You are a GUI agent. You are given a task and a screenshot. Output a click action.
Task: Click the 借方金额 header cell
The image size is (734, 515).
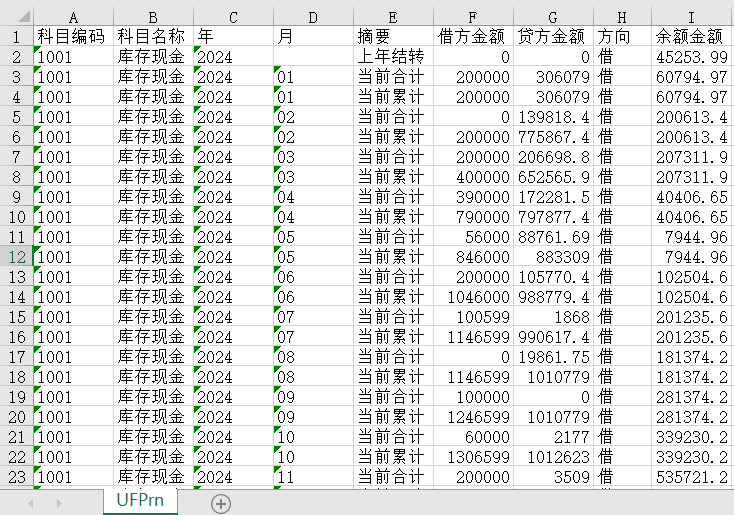tap(474, 36)
